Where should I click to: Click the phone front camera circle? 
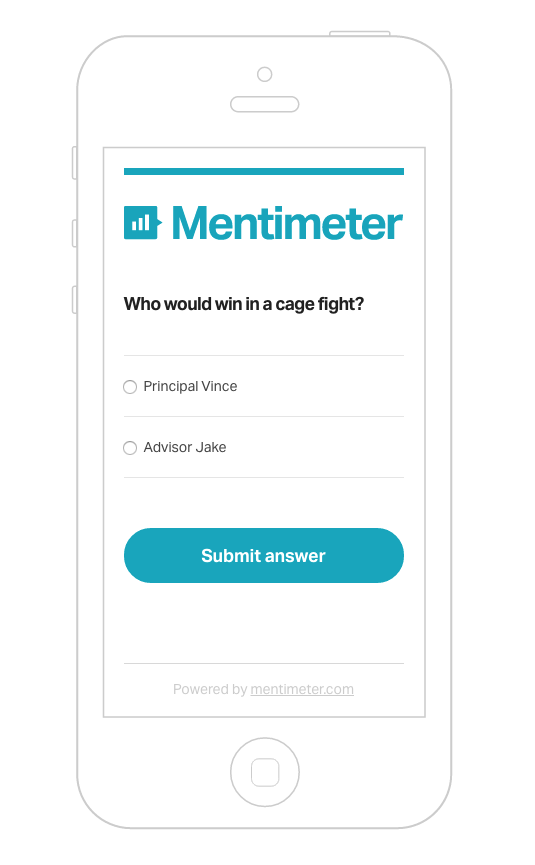[265, 74]
